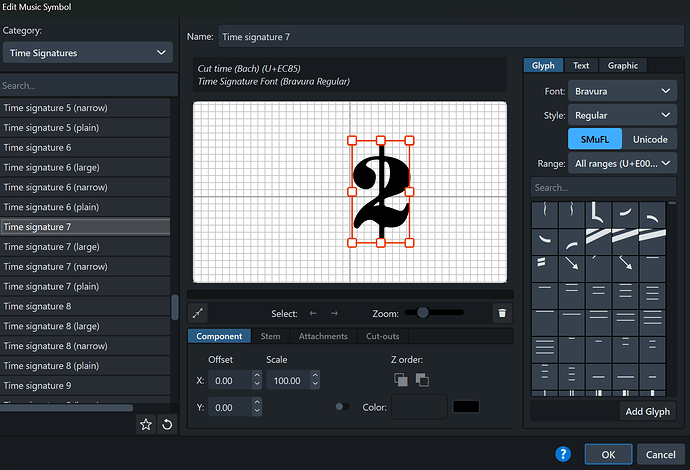Viewport: 690px width, 470px height.
Task: Open the Range dropdown for glyph ranges
Action: coord(622,163)
